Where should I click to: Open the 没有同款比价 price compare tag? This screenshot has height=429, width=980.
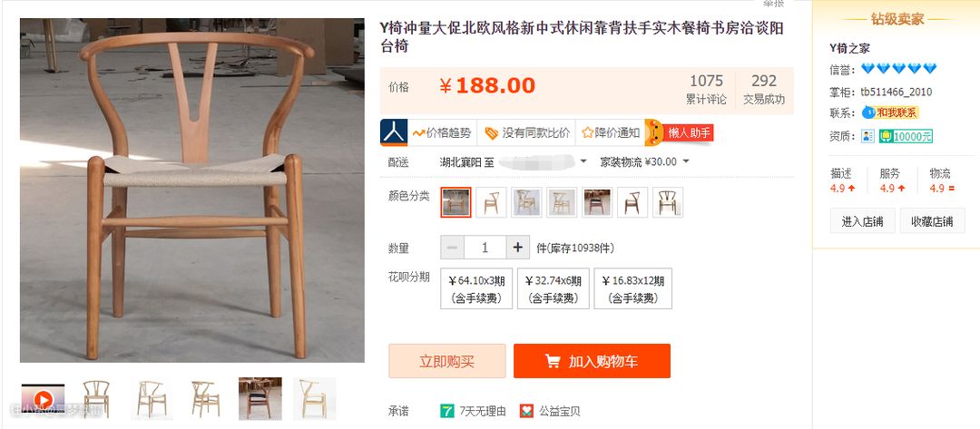pyautogui.click(x=527, y=132)
